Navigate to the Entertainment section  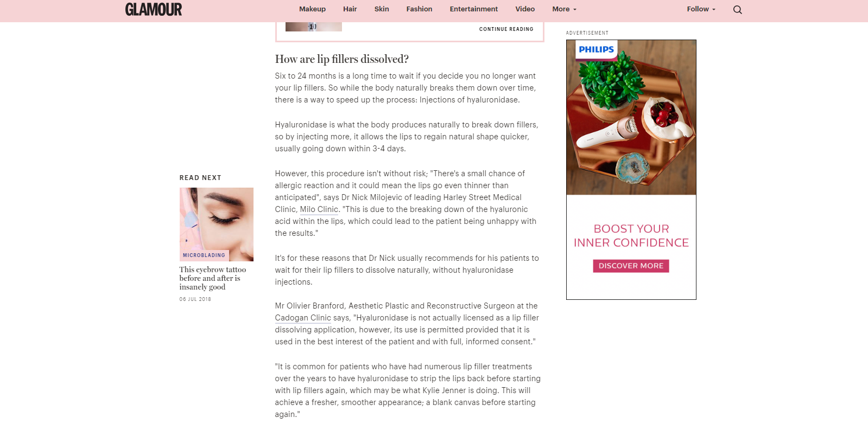point(473,9)
